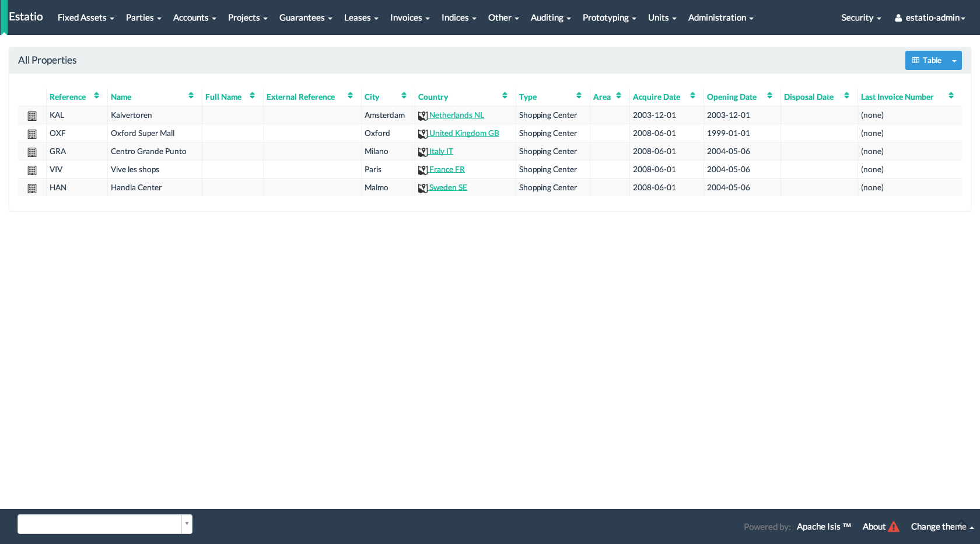Open the VIV property row icon
The image size is (980, 544).
click(32, 170)
